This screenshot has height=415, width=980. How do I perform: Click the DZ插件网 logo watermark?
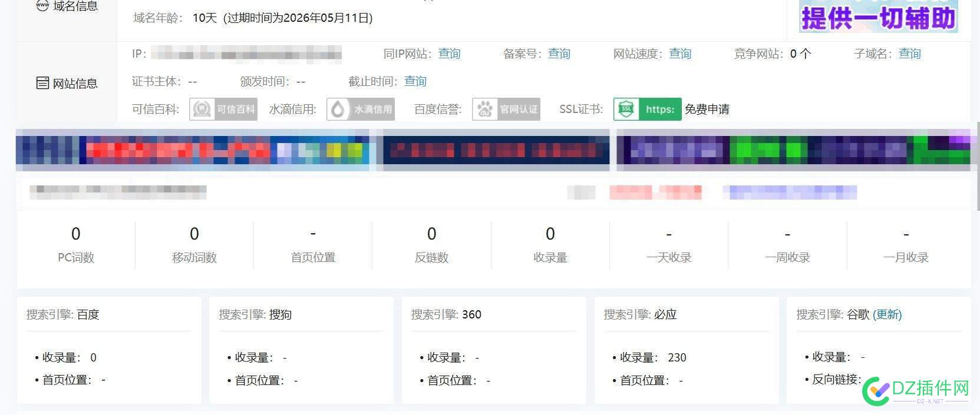pyautogui.click(x=915, y=390)
